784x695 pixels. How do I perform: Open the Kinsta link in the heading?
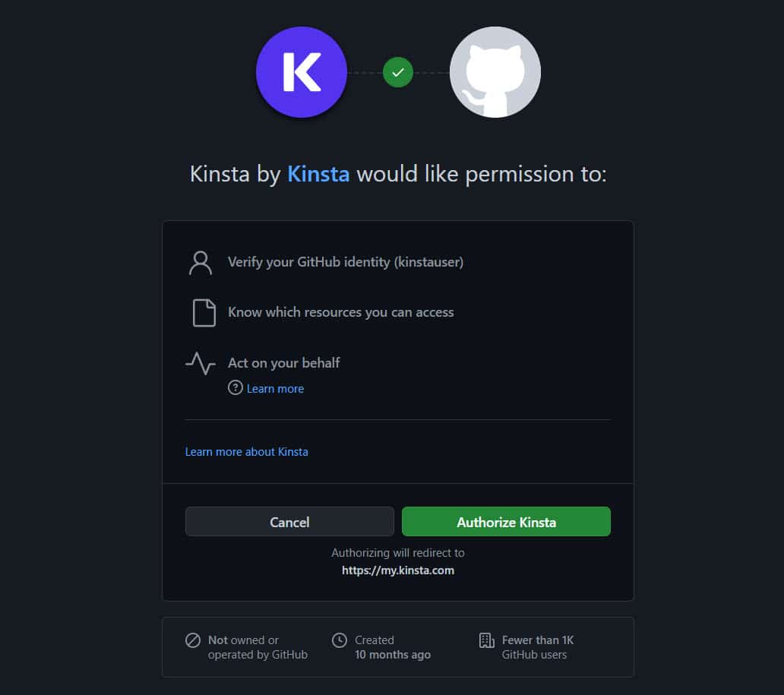[318, 174]
